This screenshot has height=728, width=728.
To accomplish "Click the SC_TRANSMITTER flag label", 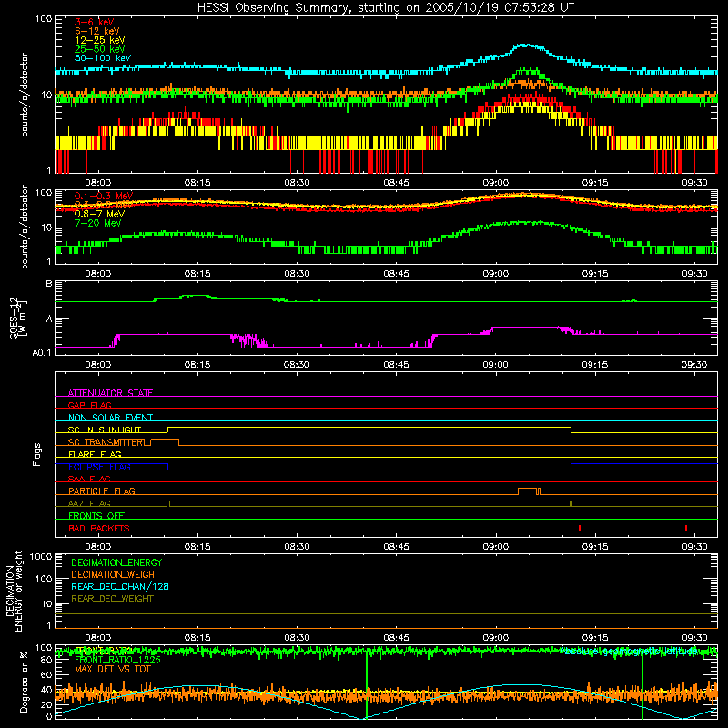I will tap(106, 442).
